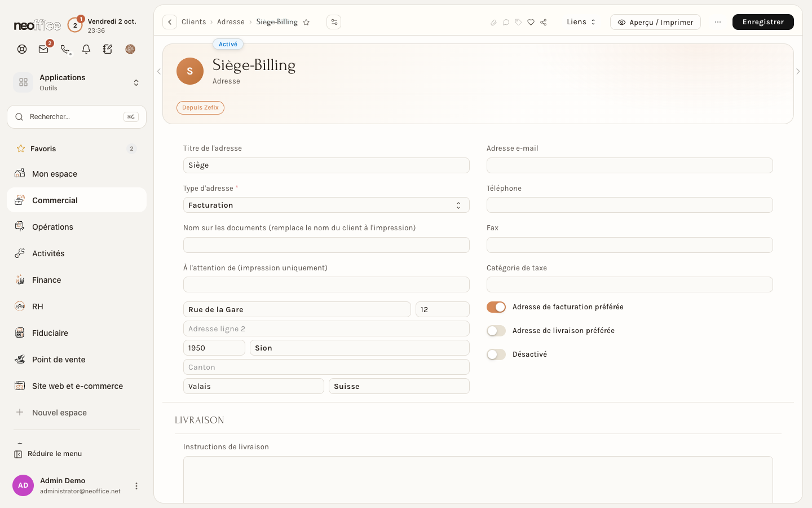The image size is (812, 508).
Task: Click the Enregistrer button
Action: coord(763,22)
